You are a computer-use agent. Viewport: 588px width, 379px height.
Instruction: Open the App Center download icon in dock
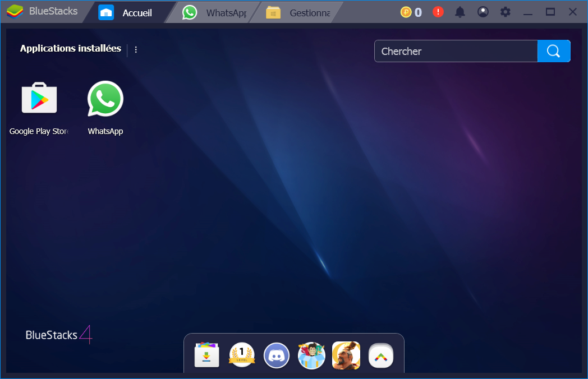[x=206, y=355]
